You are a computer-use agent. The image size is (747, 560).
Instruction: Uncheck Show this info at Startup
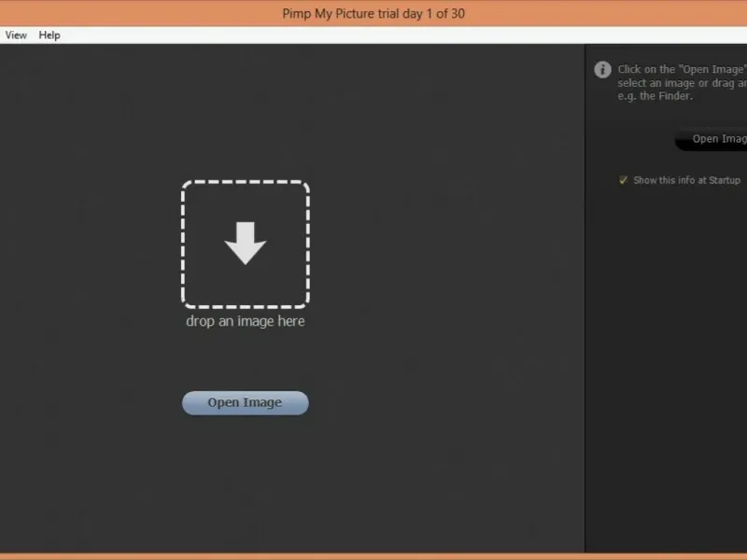[623, 180]
